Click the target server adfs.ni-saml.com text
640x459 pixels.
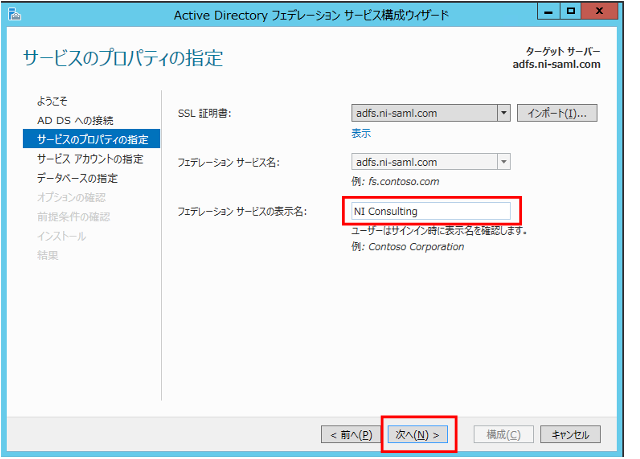coord(556,64)
